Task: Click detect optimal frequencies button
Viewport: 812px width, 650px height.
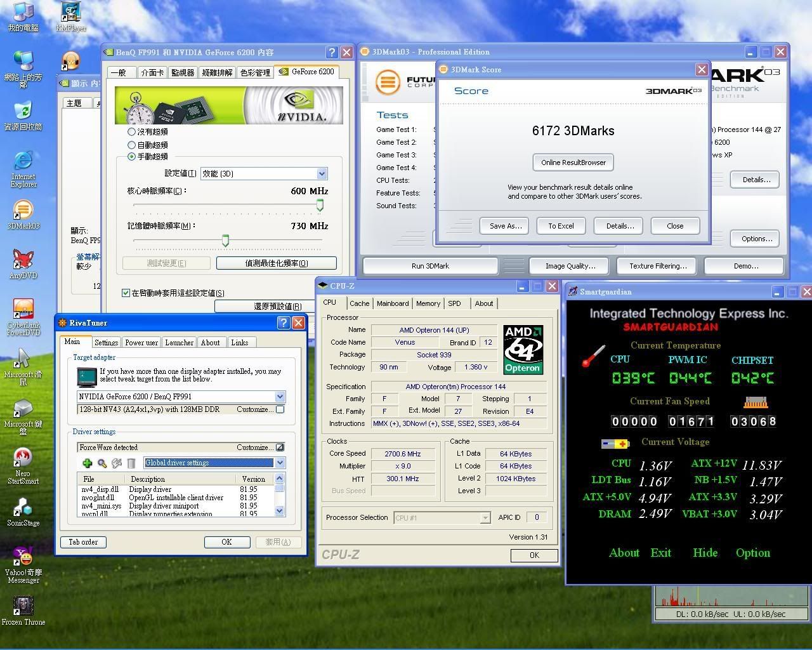Action: (x=276, y=263)
